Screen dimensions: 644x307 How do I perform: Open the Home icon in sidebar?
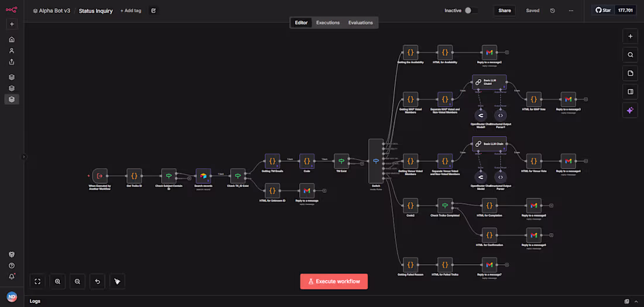pos(12,39)
